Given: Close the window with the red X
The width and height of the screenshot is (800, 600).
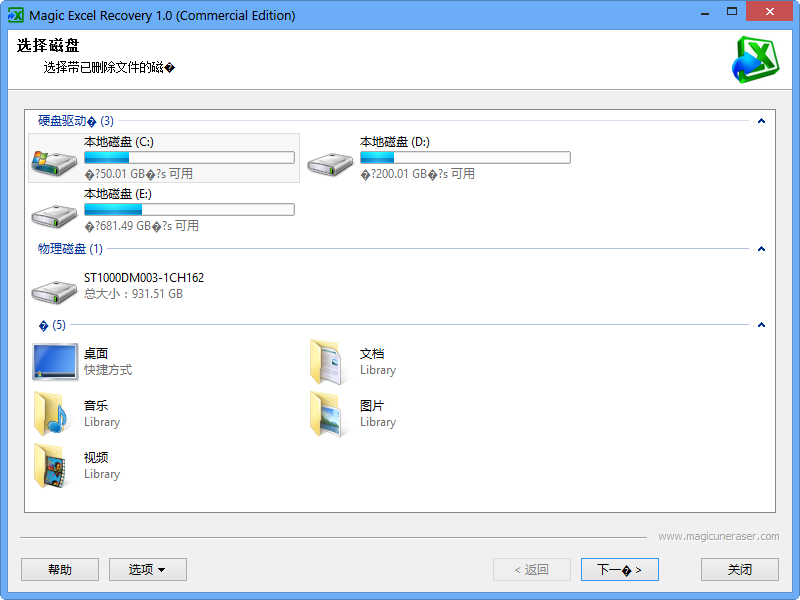Looking at the screenshot, I should pos(769,11).
